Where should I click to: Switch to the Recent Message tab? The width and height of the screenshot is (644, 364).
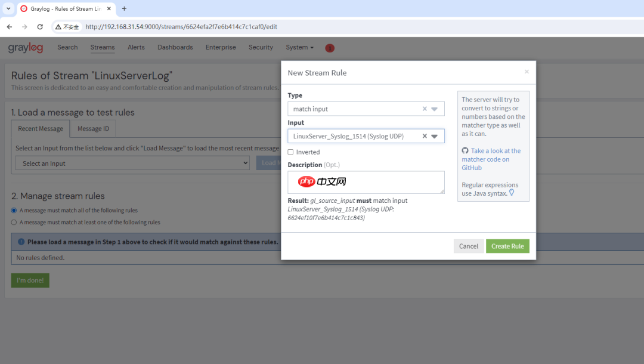(41, 128)
